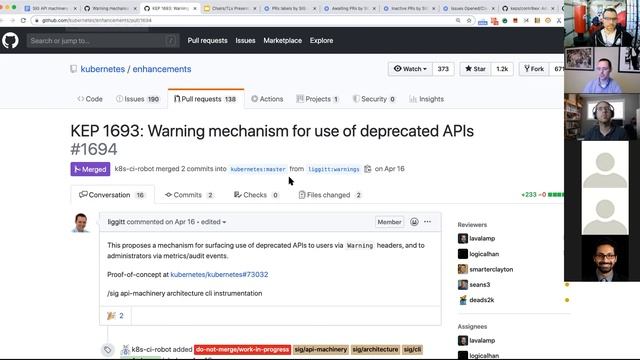Switch to the Security tab
Screen dimensions: 640x360
374,99
